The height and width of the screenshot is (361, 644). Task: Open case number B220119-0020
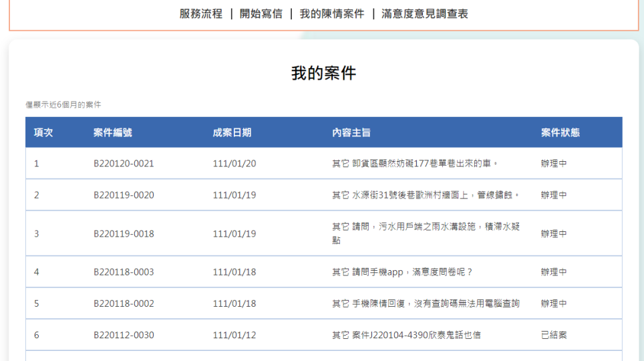(x=124, y=195)
